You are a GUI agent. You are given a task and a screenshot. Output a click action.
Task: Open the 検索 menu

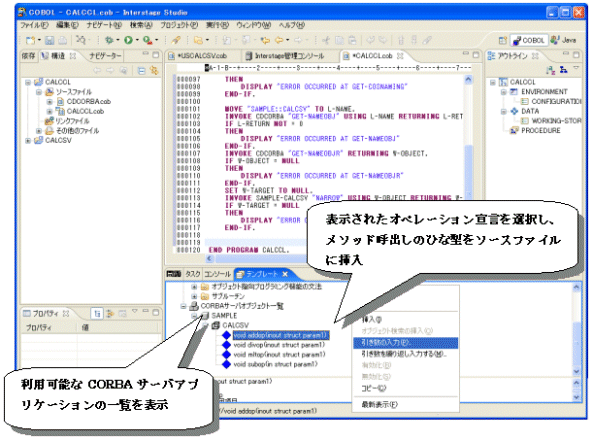[x=141, y=25]
